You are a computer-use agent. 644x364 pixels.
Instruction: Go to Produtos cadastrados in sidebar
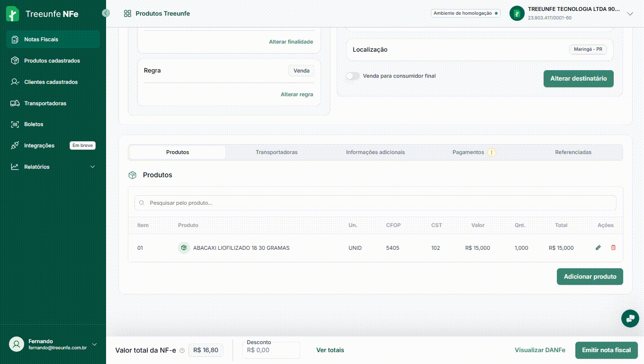52,61
